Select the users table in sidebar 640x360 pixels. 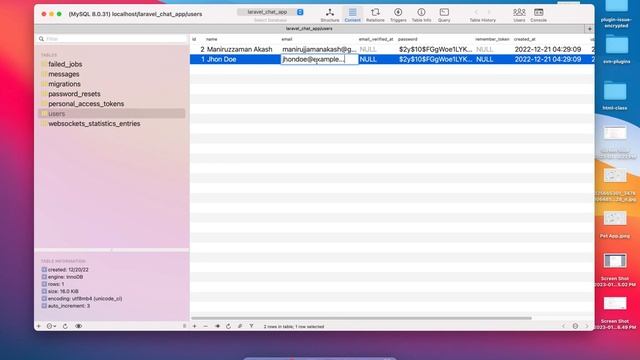[112, 113]
